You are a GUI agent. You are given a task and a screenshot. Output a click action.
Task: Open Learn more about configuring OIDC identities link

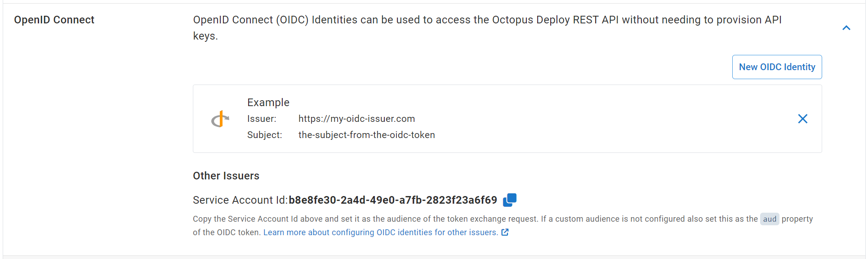(x=380, y=232)
